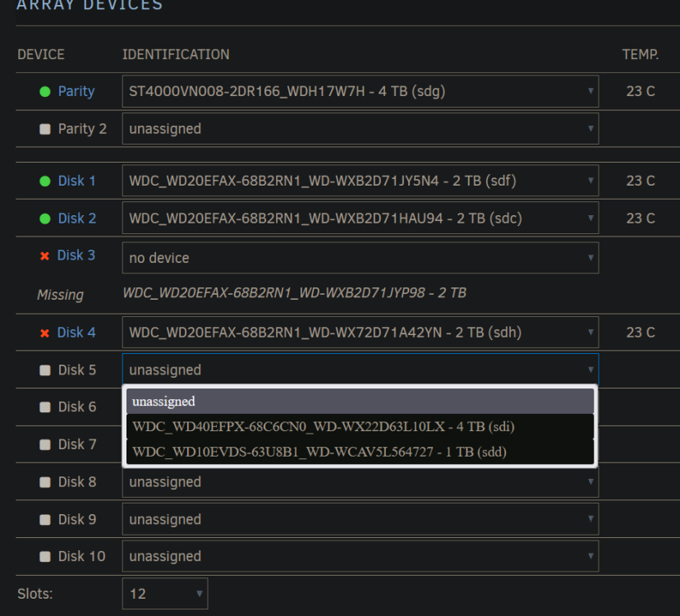
Task: Open the Disk 1 device link
Action: [76, 181]
